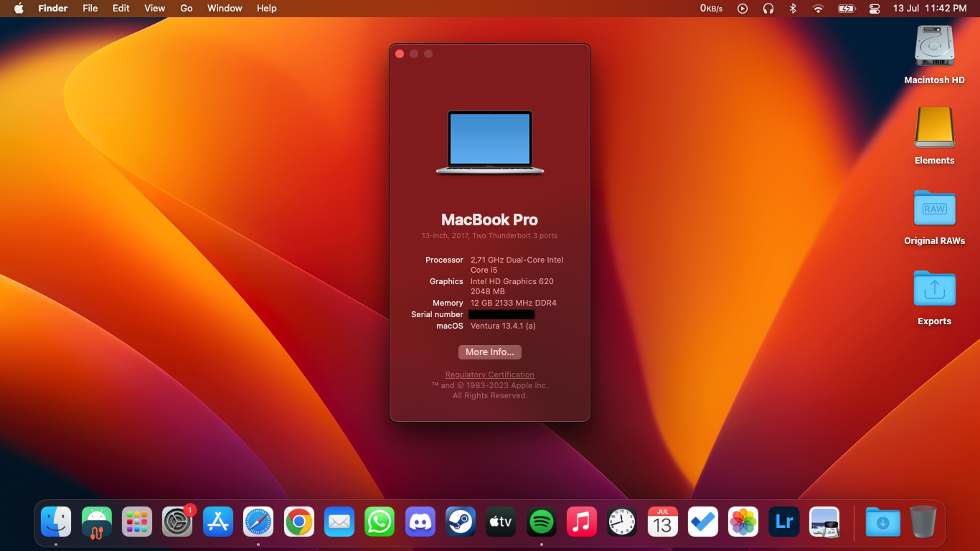Open the Window menu
The height and width of the screenshot is (551, 980).
point(225,8)
